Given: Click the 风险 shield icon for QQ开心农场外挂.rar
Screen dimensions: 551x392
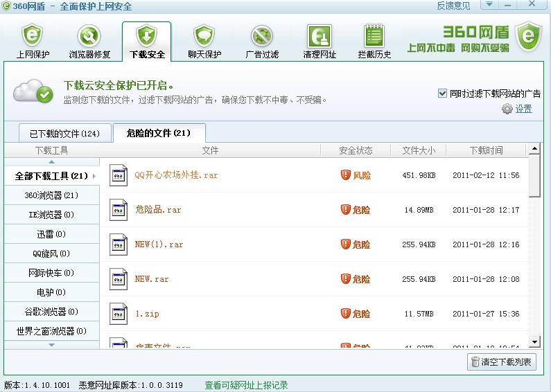Looking at the screenshot, I should 346,175.
